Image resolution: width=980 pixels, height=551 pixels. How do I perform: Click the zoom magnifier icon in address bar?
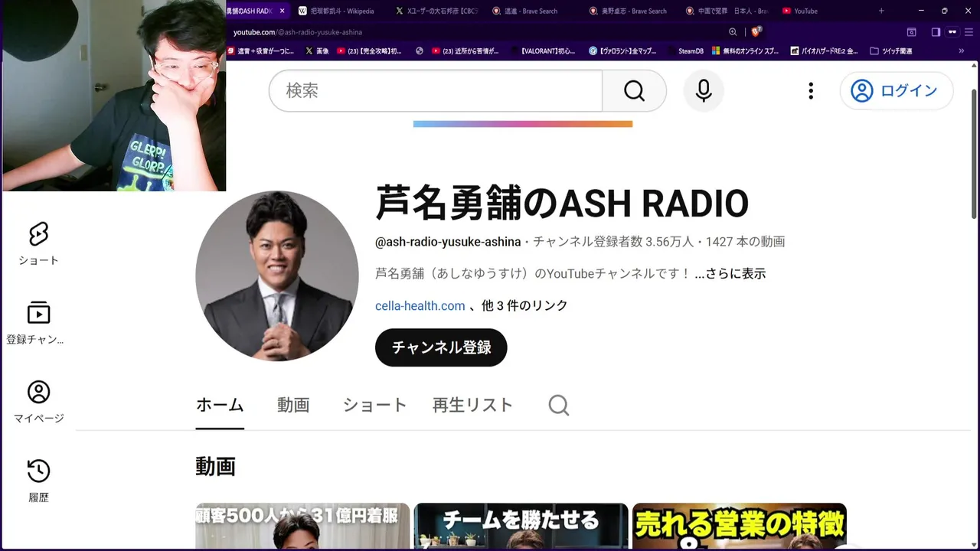pyautogui.click(x=733, y=32)
